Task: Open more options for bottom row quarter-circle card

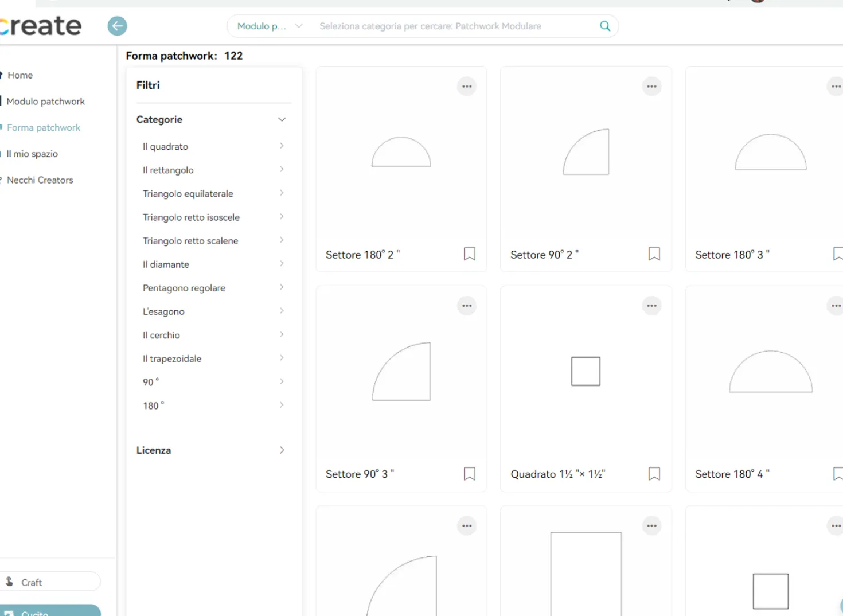Action: point(467,526)
